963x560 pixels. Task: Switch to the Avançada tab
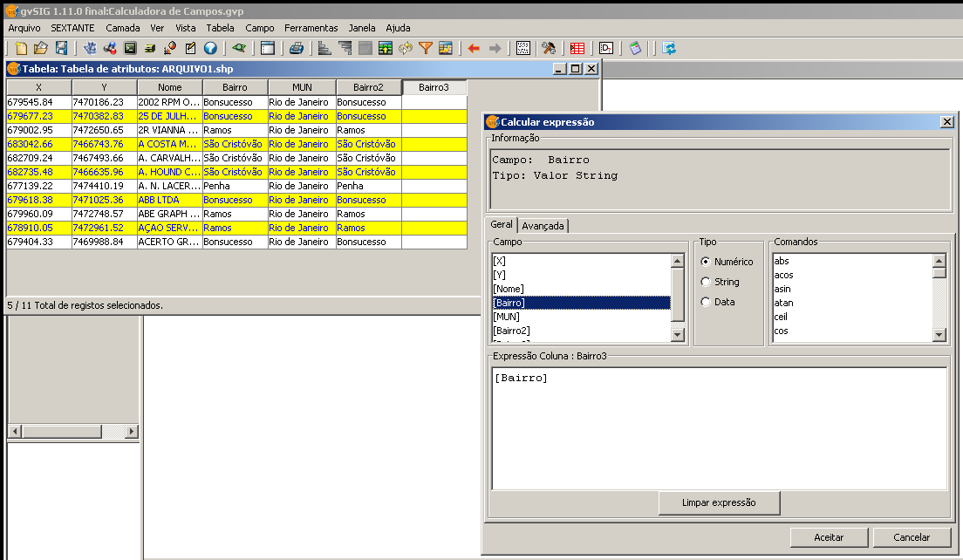pos(543,226)
